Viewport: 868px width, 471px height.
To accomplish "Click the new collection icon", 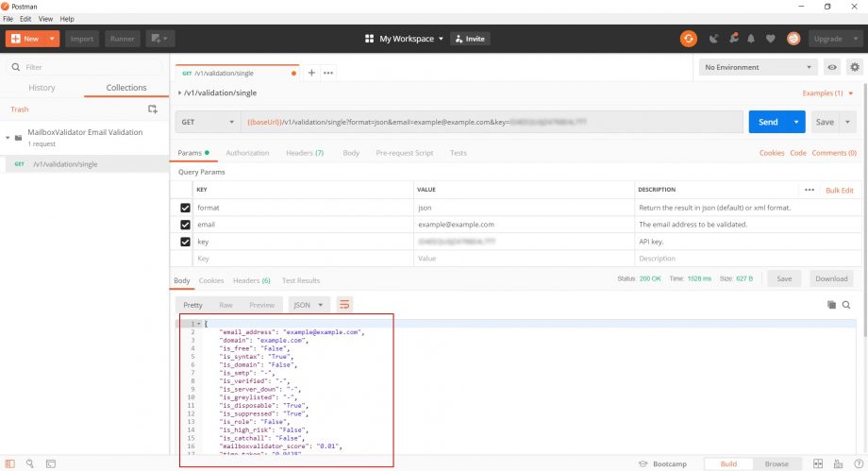I will point(153,109).
